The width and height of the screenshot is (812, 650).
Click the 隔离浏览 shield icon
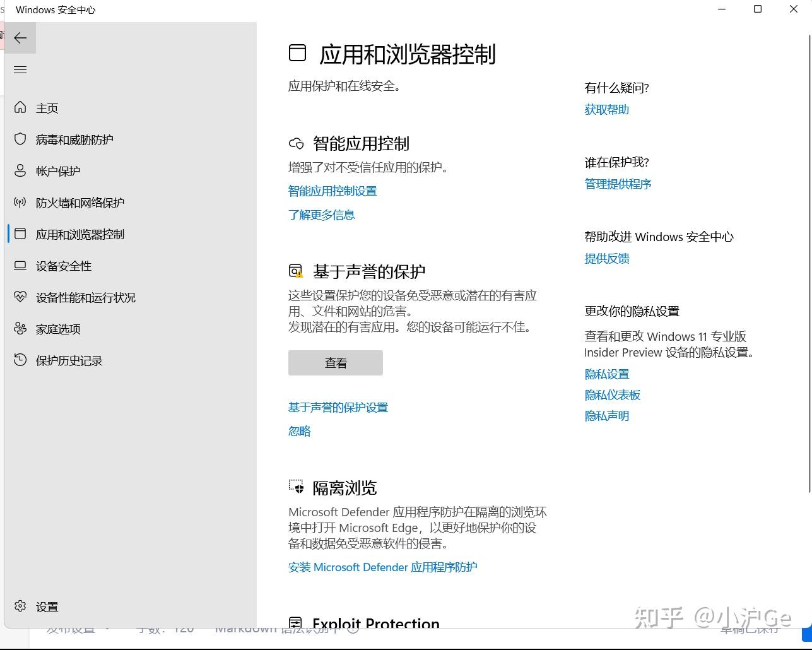point(296,487)
